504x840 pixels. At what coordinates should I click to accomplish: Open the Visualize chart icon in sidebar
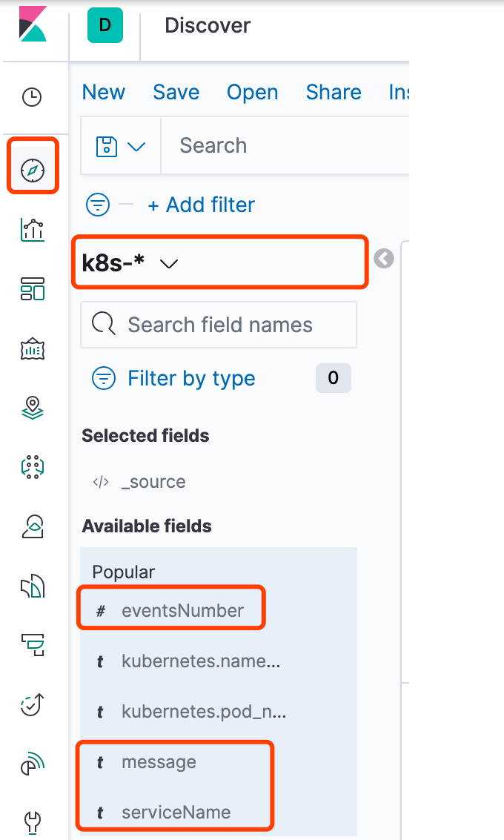tap(33, 230)
